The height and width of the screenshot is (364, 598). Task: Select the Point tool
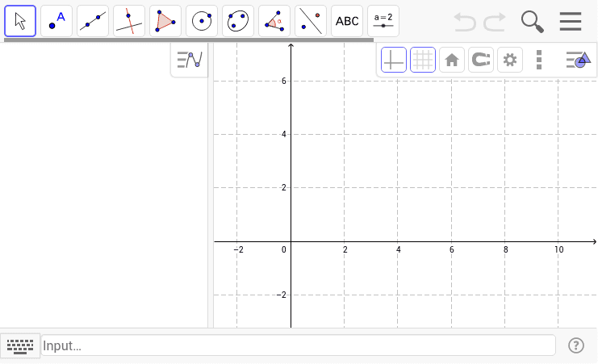coord(56,21)
